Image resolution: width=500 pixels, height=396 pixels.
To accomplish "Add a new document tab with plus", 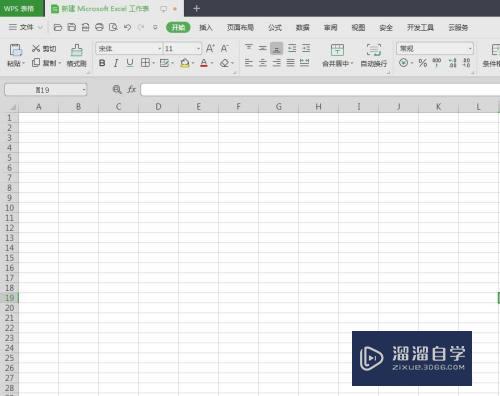I will (x=196, y=9).
